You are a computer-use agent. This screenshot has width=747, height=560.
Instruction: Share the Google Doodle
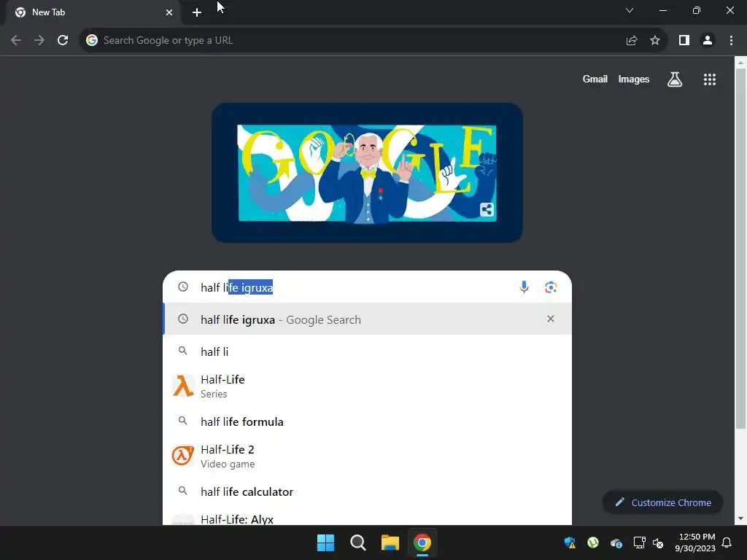(x=487, y=209)
